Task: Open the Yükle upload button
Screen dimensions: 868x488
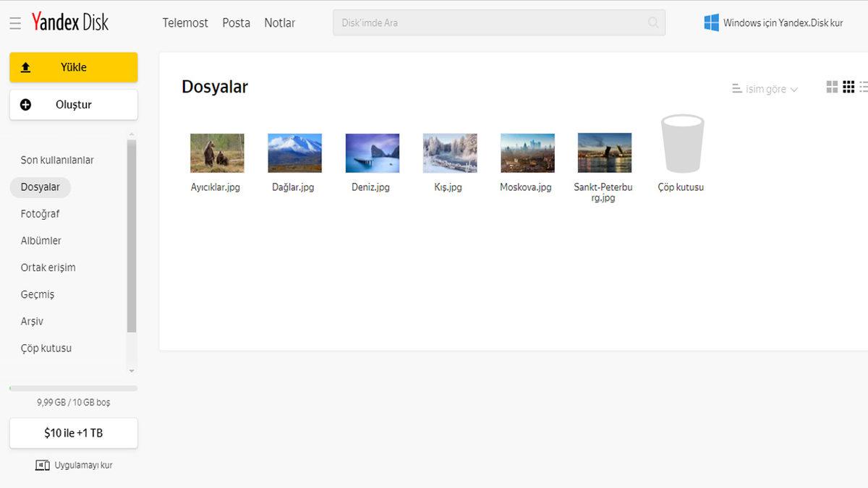Action: click(72, 67)
